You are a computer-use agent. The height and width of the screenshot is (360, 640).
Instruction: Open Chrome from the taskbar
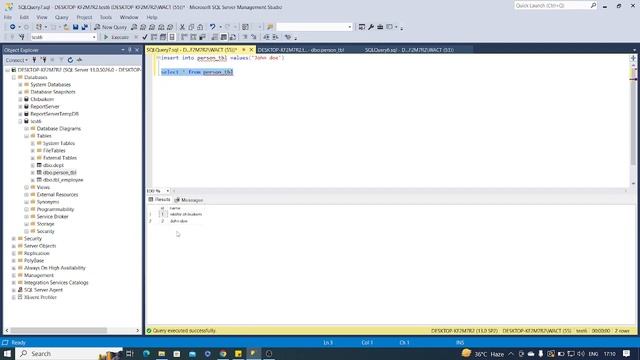[x=223, y=353]
